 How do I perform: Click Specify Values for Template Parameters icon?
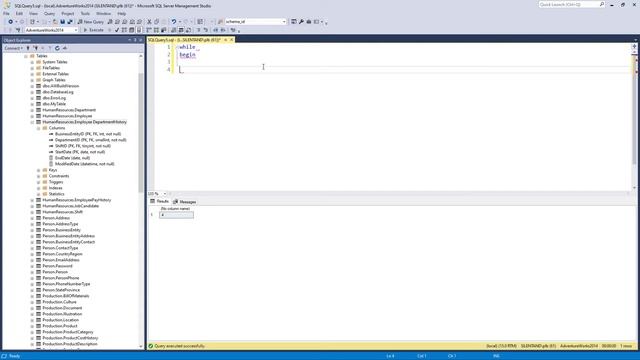click(233, 30)
